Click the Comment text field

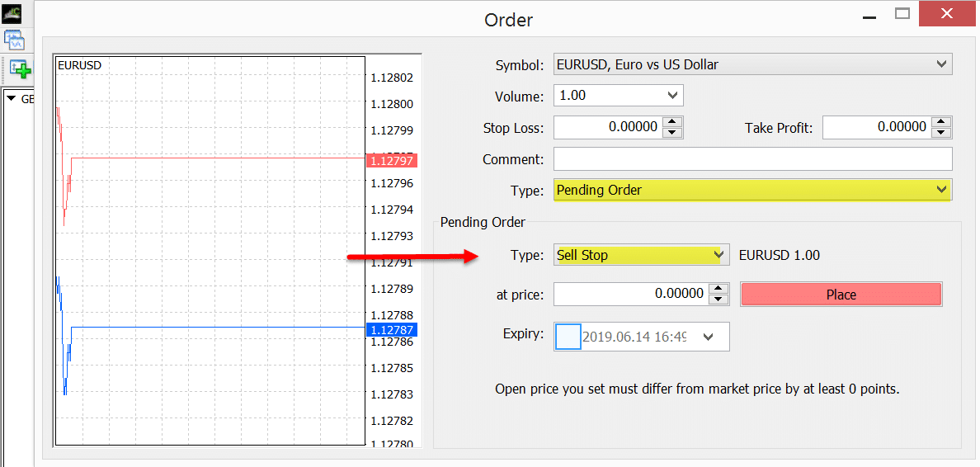click(753, 158)
